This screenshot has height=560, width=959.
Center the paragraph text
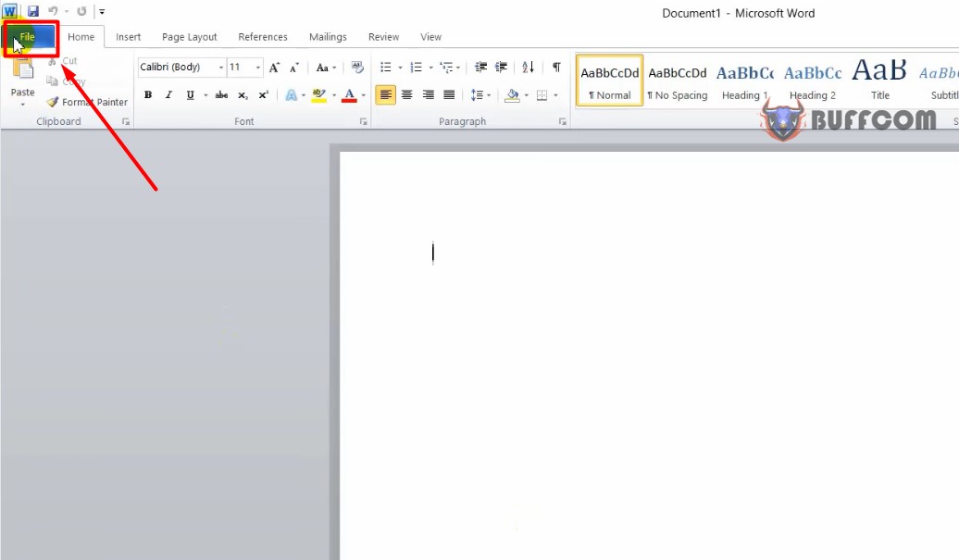tap(406, 94)
